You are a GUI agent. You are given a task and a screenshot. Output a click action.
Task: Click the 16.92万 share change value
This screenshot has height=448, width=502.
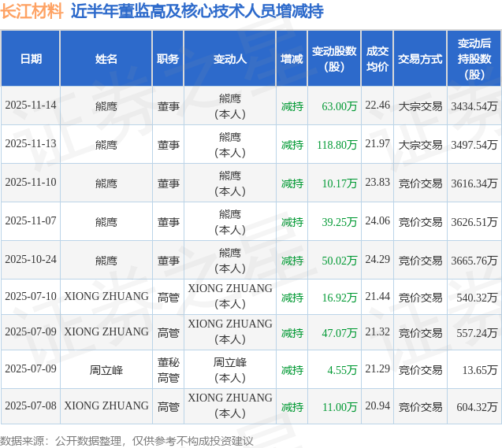point(340,298)
